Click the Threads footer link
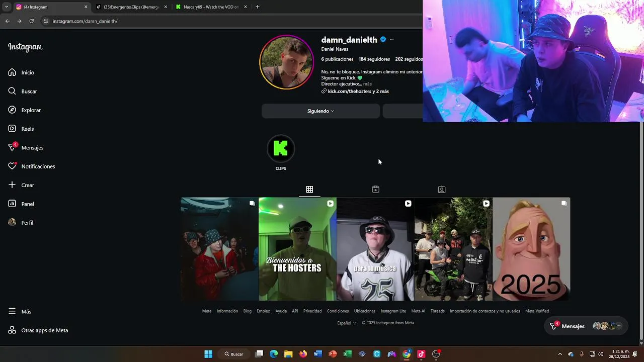This screenshot has width=644, height=362. click(x=438, y=311)
